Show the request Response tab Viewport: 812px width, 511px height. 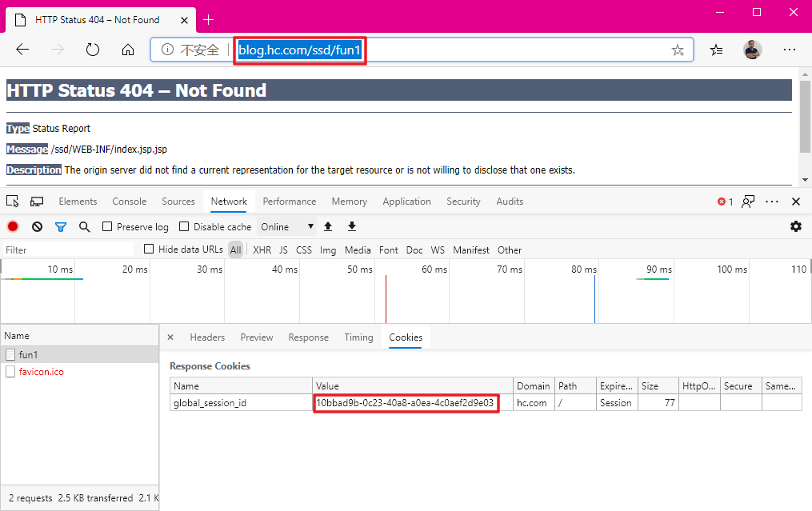pos(308,337)
